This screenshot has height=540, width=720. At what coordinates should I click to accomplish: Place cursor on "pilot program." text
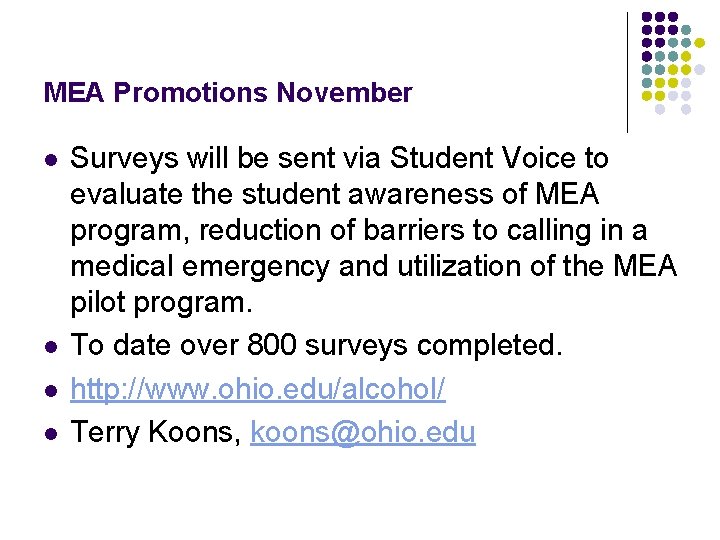tap(166, 302)
